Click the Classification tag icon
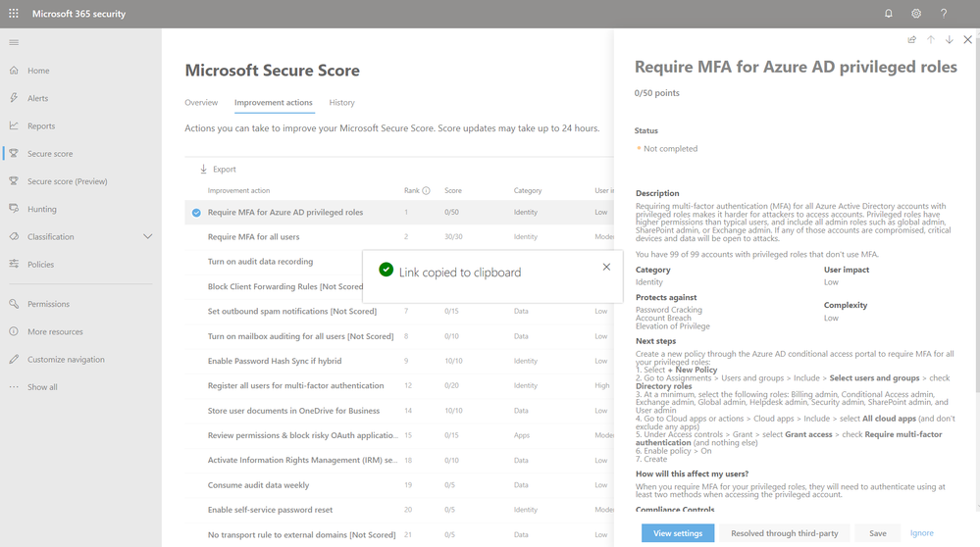This screenshot has width=980, height=547. click(x=14, y=236)
